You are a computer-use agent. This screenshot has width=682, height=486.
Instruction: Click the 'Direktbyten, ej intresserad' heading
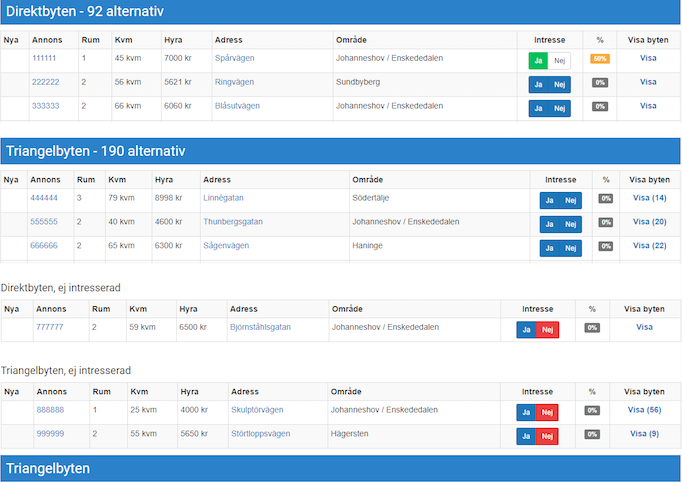pos(60,288)
